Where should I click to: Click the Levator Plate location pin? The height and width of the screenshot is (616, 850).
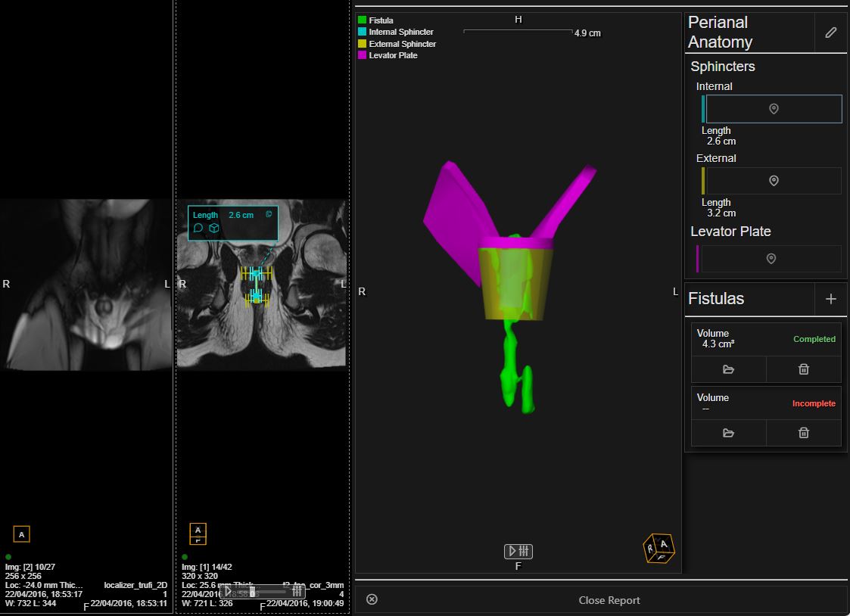click(771, 259)
